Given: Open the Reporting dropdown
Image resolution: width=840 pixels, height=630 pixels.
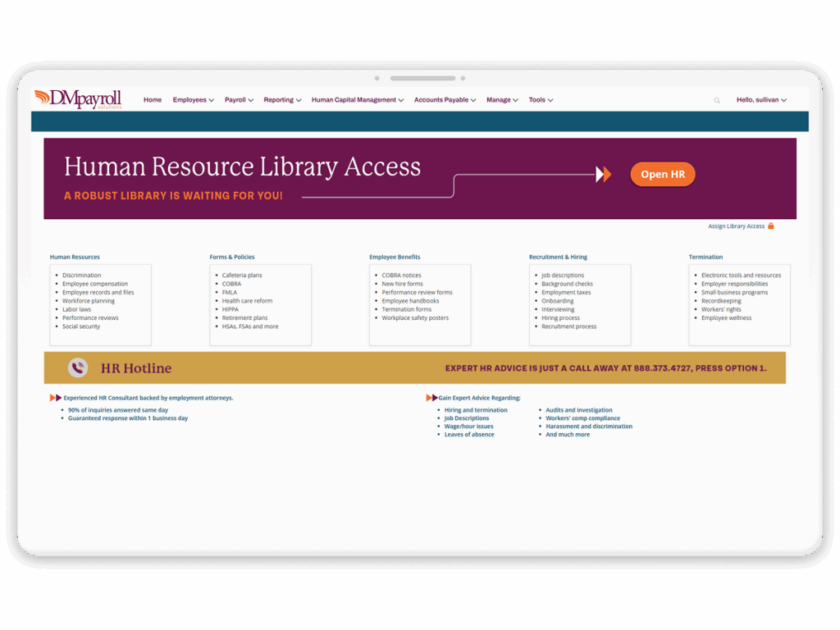Looking at the screenshot, I should pyautogui.click(x=282, y=99).
